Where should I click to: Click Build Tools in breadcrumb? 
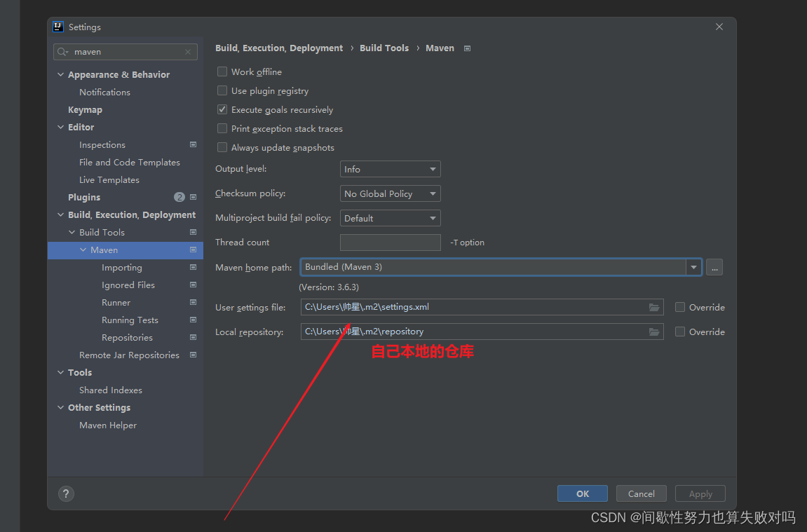tap(384, 48)
